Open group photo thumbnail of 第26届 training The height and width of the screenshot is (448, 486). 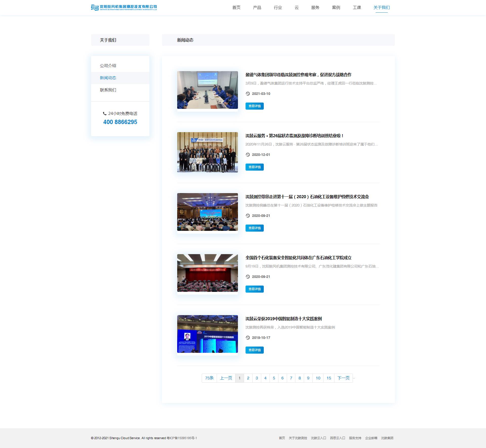(208, 152)
